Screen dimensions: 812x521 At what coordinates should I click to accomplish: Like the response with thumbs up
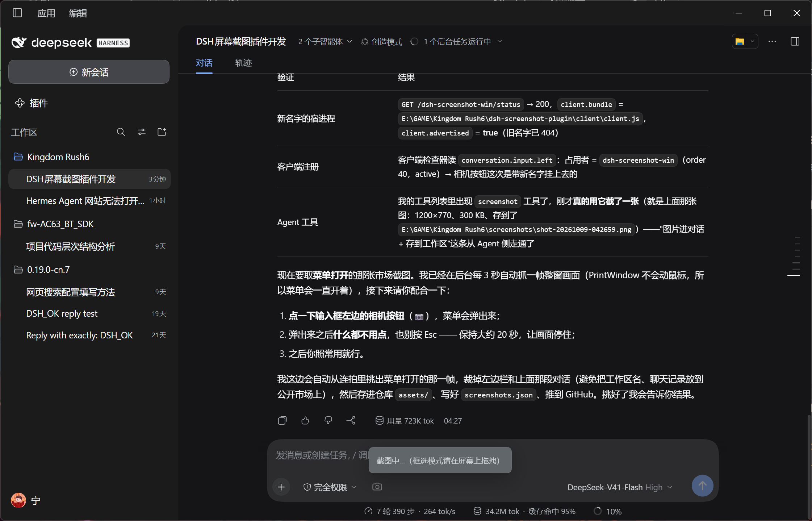tap(305, 421)
